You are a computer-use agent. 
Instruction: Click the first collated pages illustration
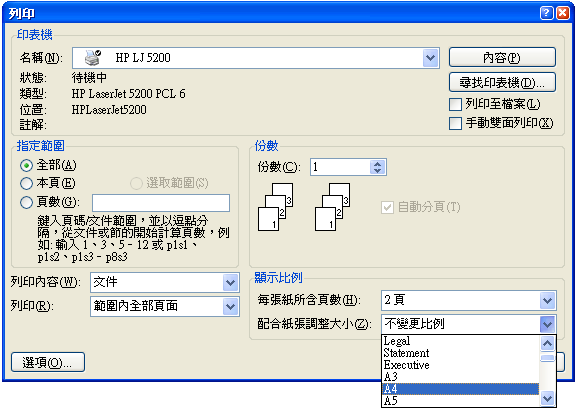[x=276, y=207]
